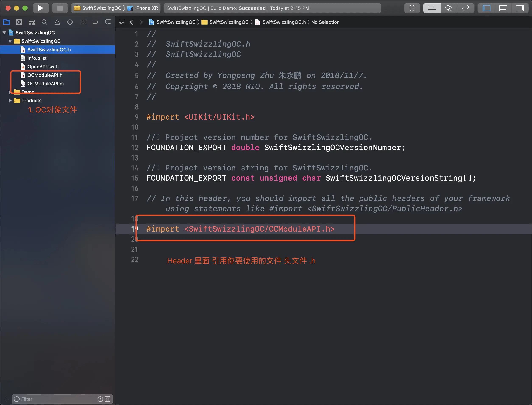Image resolution: width=532 pixels, height=405 pixels.
Task: Open the Source Control navigator
Action: (19, 22)
